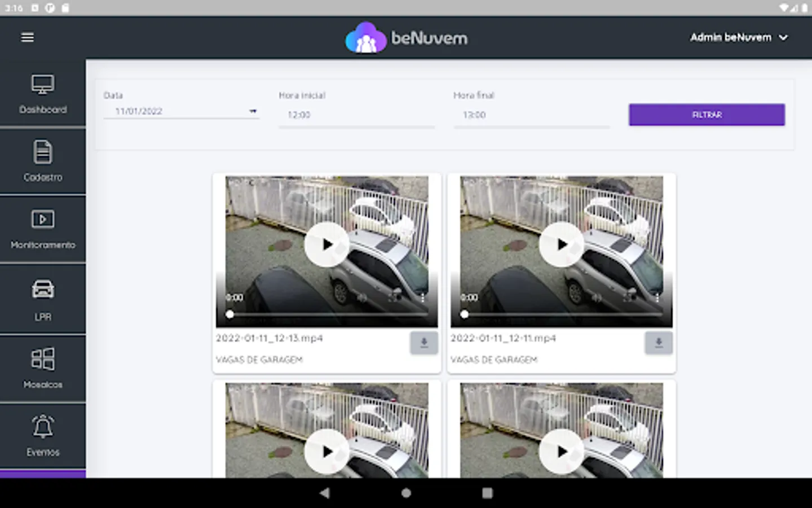The width and height of the screenshot is (812, 508).
Task: Click the Hora inicial time field
Action: point(356,115)
